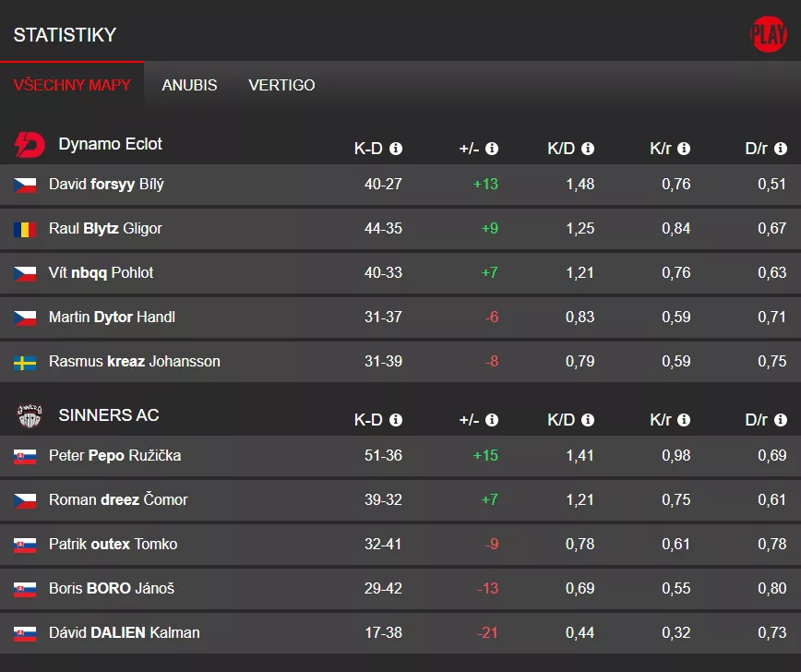Click Romanian flag next to Raul Blytz Gligor
801x672 pixels.
(25, 229)
